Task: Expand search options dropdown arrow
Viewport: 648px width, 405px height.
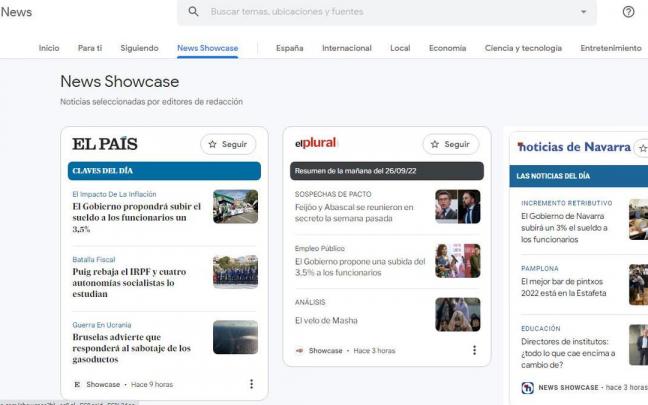Action: pos(583,12)
